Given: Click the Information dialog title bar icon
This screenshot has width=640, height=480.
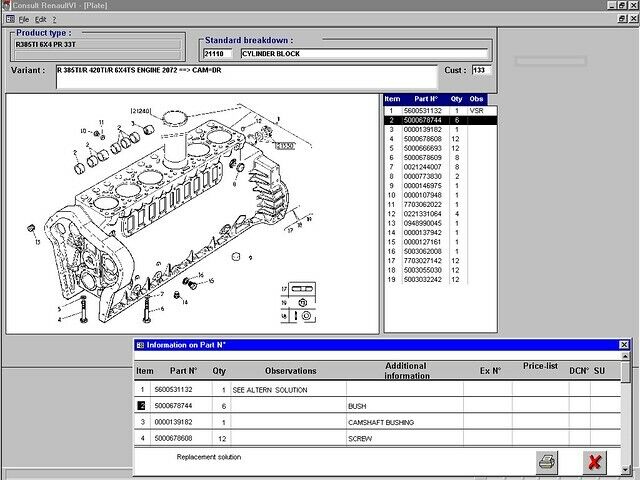Looking at the screenshot, I should (x=140, y=345).
